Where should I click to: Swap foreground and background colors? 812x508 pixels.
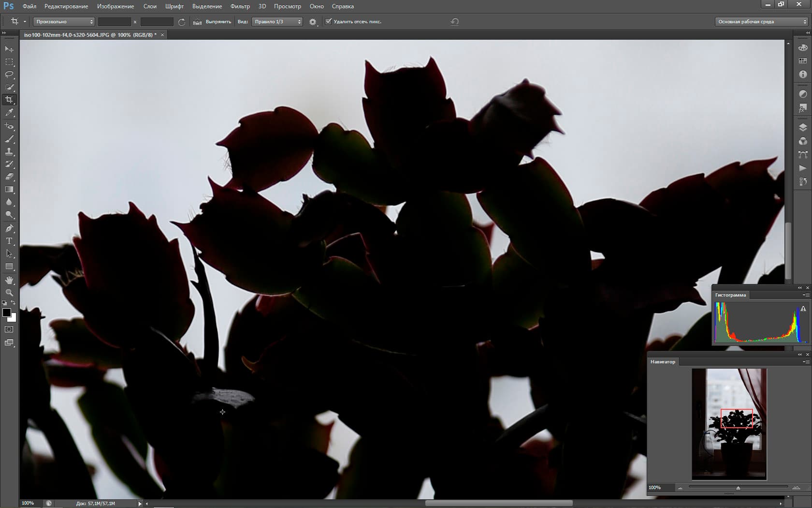[x=14, y=303]
